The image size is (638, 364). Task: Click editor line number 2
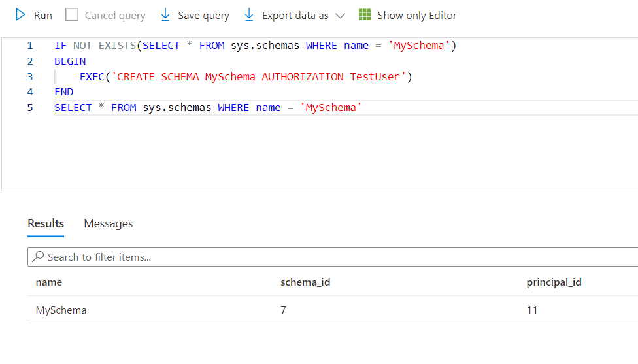click(29, 61)
